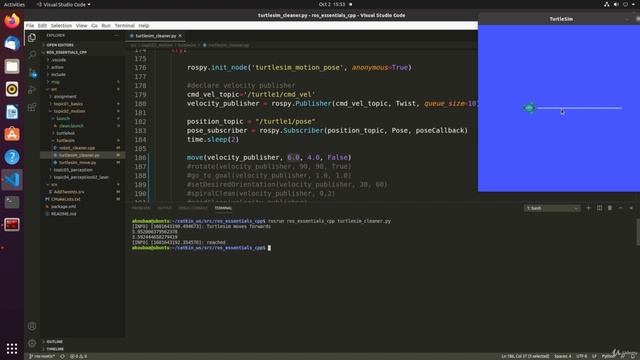This screenshot has width=640, height=360.
Task: Open the Go menu
Action: [94, 25]
